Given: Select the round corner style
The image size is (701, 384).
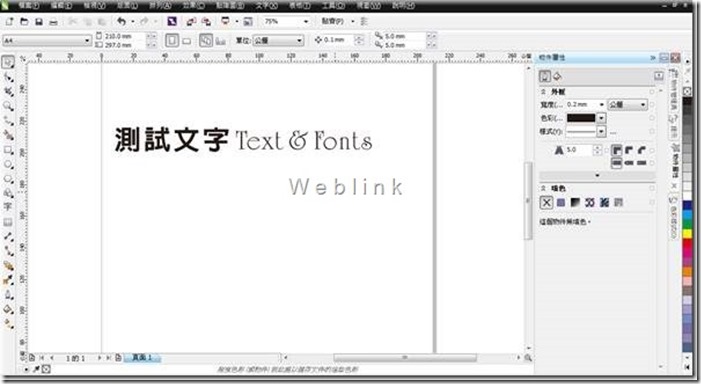Looking at the screenshot, I should point(629,150).
